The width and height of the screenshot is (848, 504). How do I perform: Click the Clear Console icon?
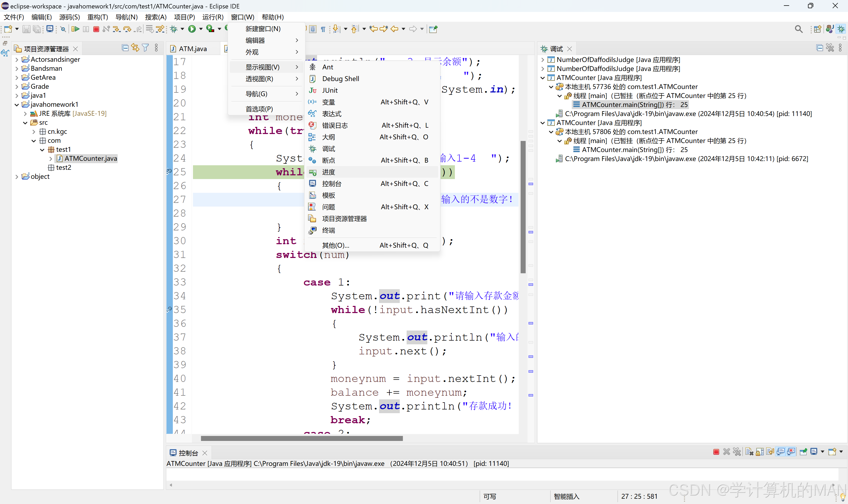pos(749,452)
